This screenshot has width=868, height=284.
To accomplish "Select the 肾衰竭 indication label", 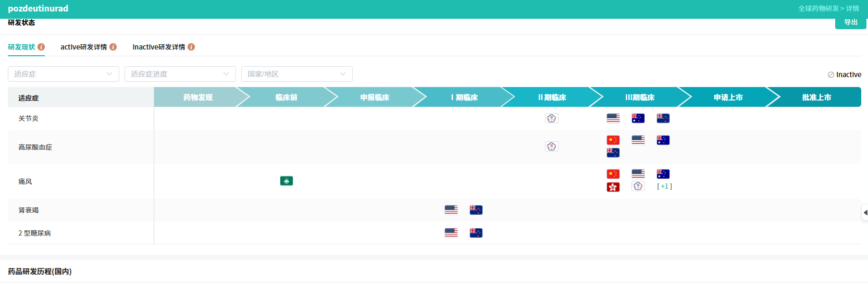I will click(x=29, y=210).
